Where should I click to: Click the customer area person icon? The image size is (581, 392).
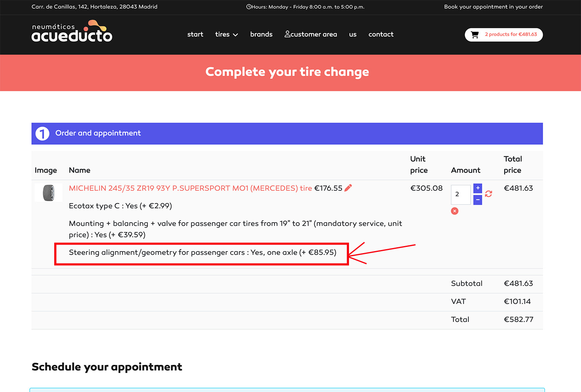pos(287,34)
